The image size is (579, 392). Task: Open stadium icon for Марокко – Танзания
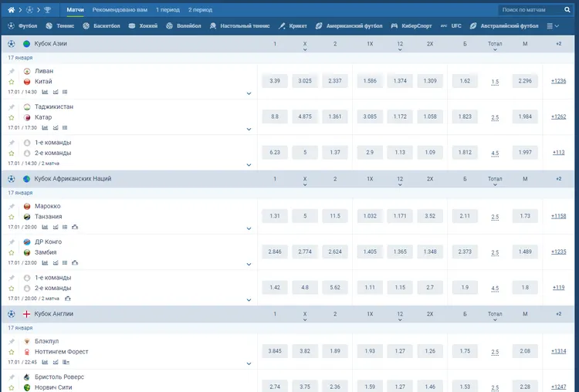coord(75,227)
